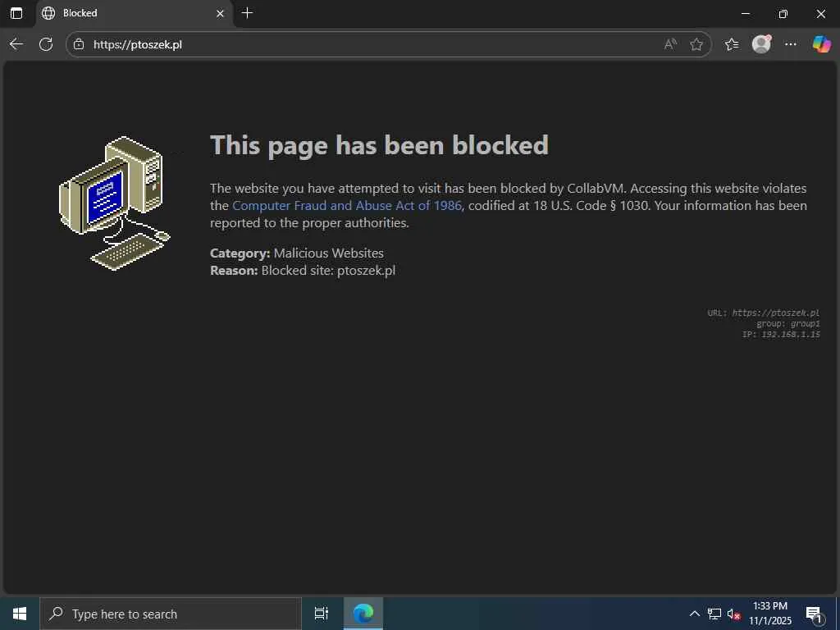Click the Edge icon in taskbar
This screenshot has width=840, height=630.
[x=363, y=614]
